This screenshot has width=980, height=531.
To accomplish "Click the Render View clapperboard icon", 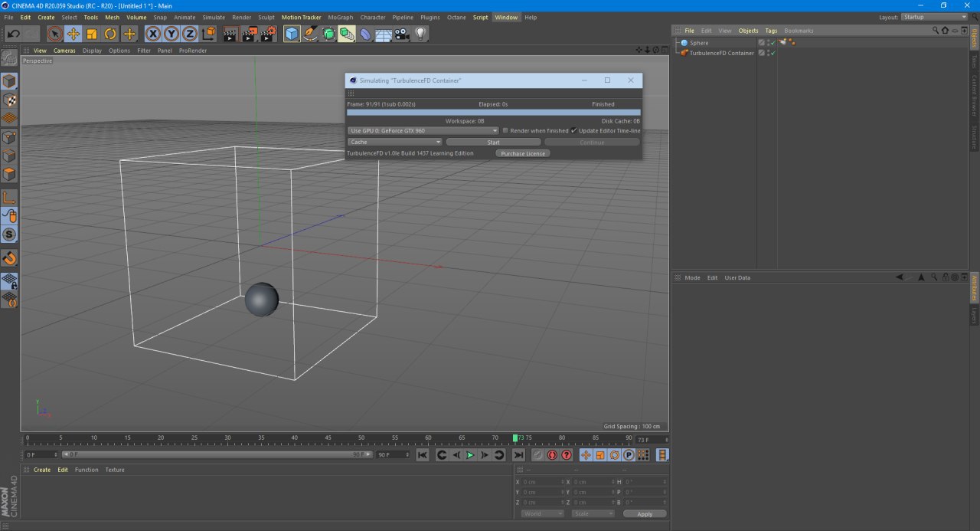I will tap(230, 34).
